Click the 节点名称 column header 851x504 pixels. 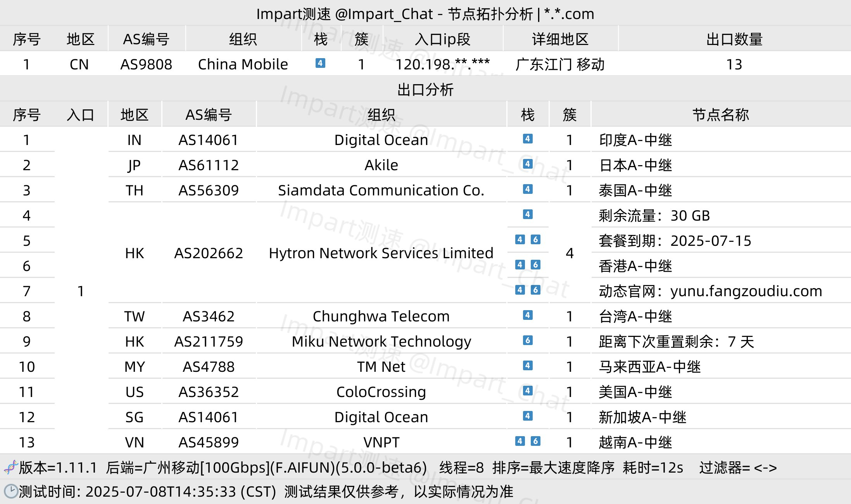tap(720, 115)
